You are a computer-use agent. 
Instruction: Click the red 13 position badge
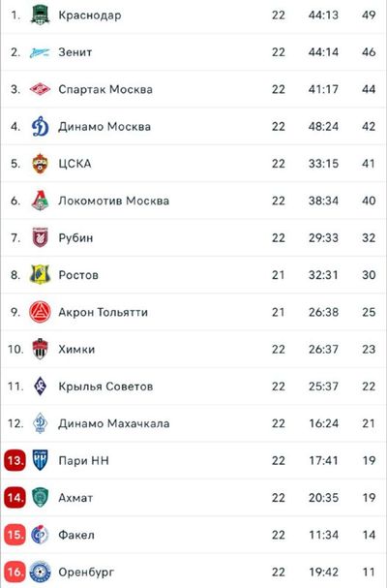coord(15,460)
